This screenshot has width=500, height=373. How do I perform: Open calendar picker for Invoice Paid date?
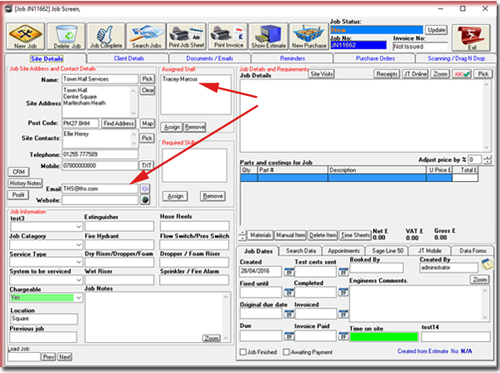coord(343,336)
